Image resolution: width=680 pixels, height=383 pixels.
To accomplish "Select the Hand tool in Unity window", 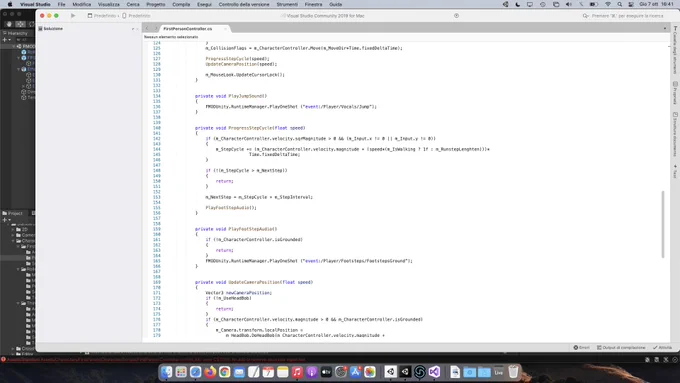I will pos(9,24).
